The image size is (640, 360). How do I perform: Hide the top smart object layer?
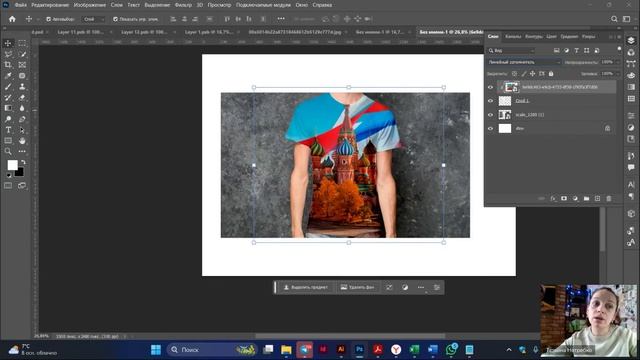coord(490,87)
